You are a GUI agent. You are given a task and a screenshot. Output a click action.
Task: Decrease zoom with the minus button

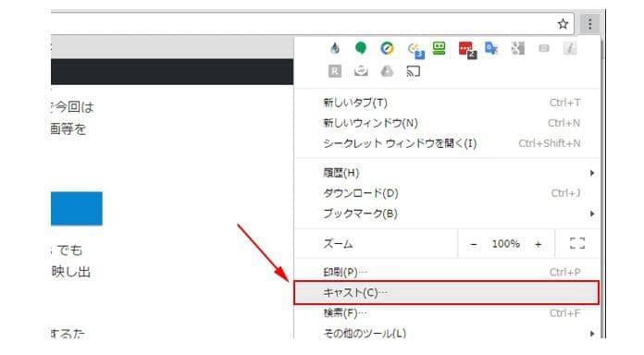tap(474, 244)
